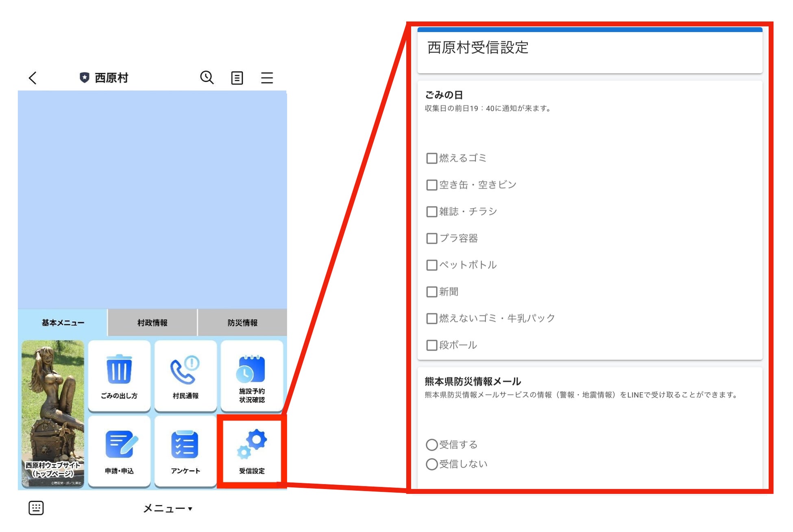
Task: Tick the 段ボール checkbox
Action: click(x=431, y=345)
